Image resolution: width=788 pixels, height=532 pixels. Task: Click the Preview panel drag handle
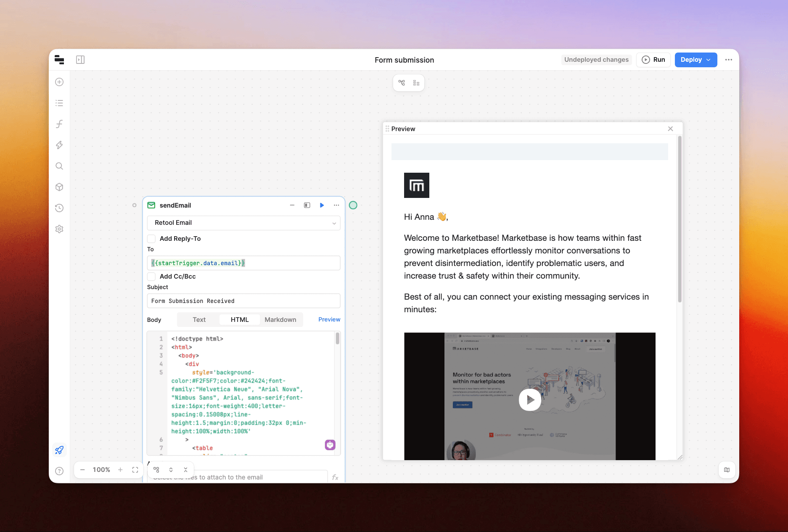(x=387, y=129)
